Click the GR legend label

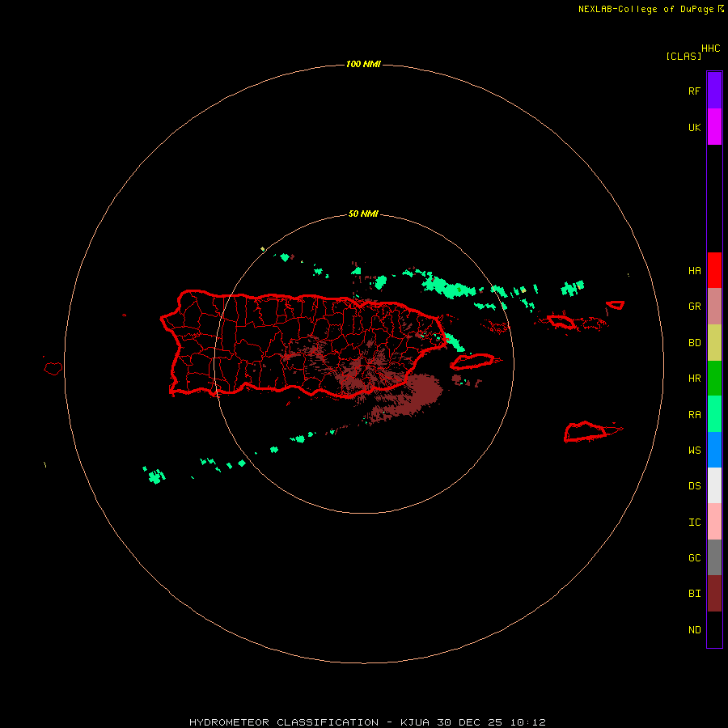coord(694,307)
